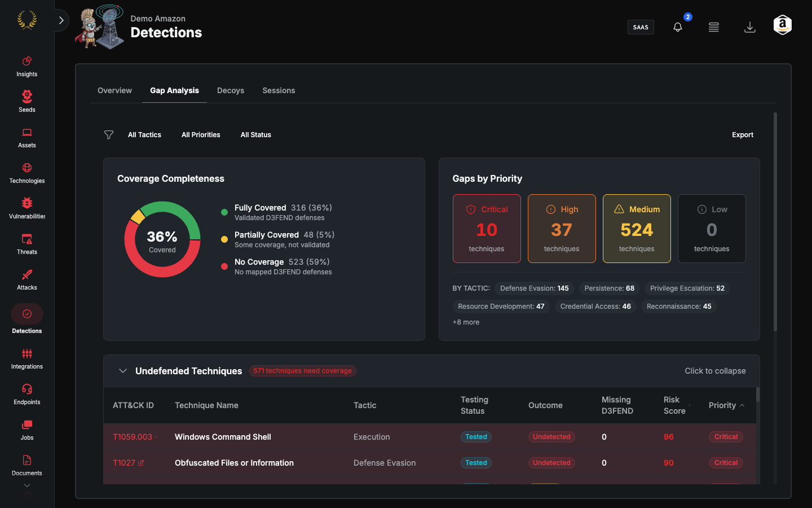Open the All Status filter
812x508 pixels.
point(256,135)
